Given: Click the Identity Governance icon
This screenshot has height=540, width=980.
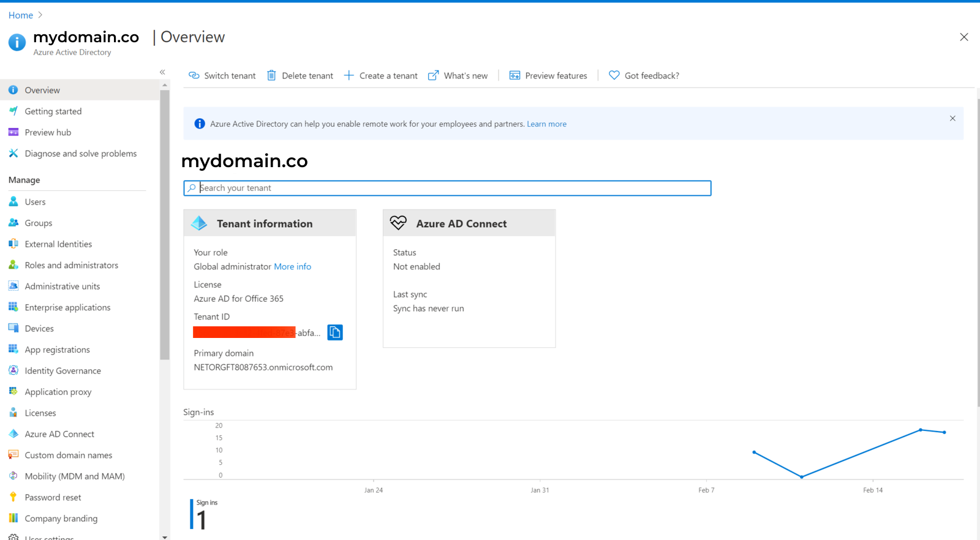Looking at the screenshot, I should [13, 370].
